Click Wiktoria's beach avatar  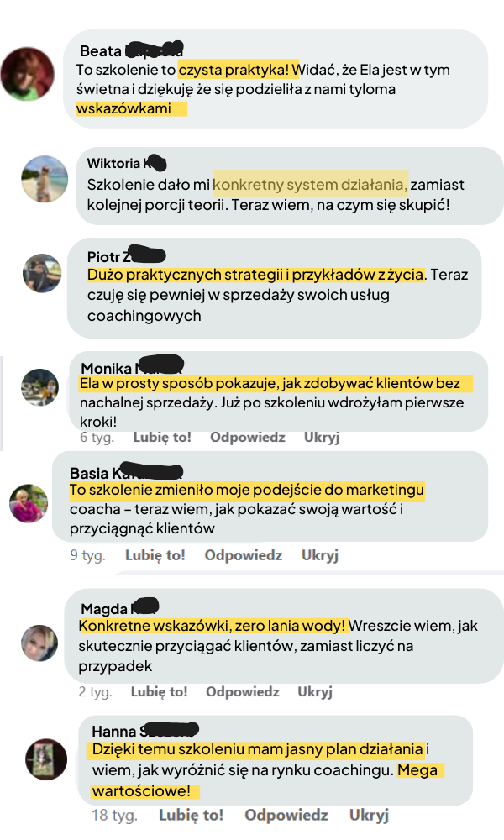coord(45,179)
